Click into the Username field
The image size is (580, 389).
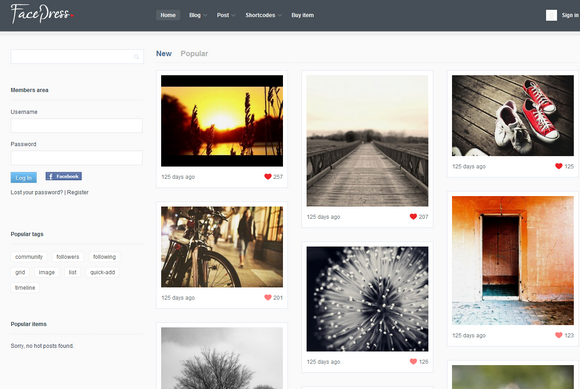77,125
